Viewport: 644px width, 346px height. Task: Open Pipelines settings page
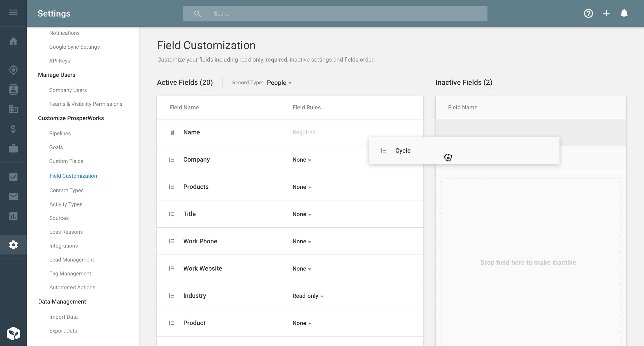(60, 134)
